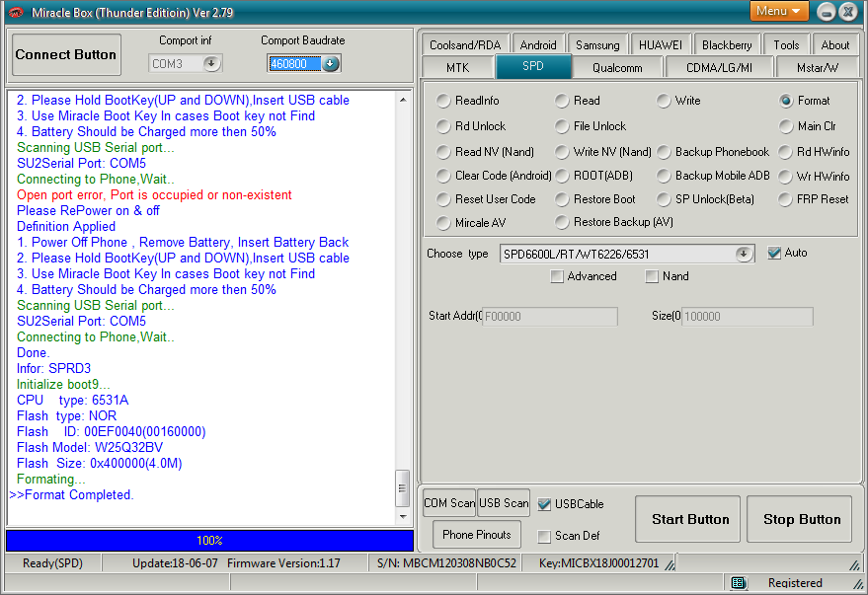Open the Choose type chipset dropdown
The height and width of the screenshot is (595, 868).
(744, 254)
